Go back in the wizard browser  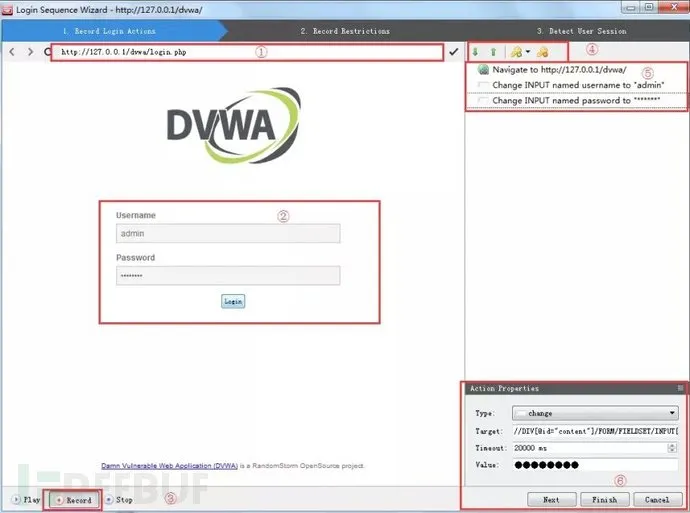(x=12, y=52)
